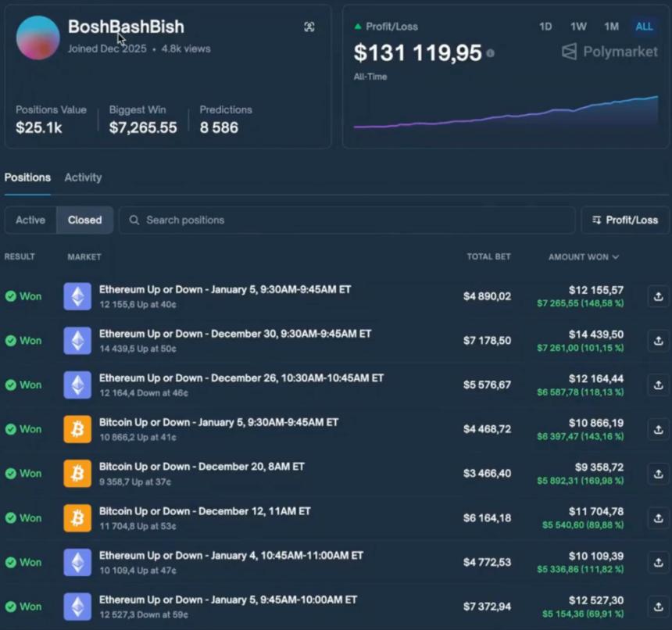
Task: Select the 1M time range
Action: [x=611, y=27]
